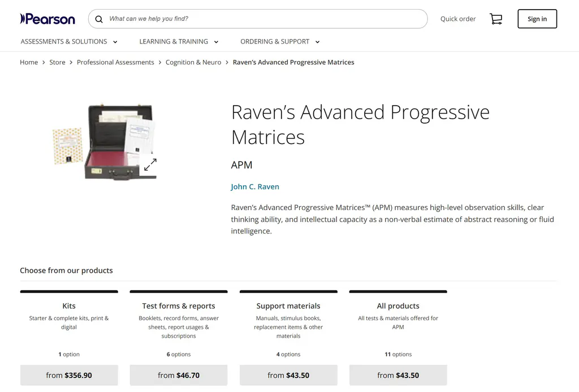Select the Test forms & reports tab
Image resolution: width=579 pixels, height=392 pixels.
[179, 306]
